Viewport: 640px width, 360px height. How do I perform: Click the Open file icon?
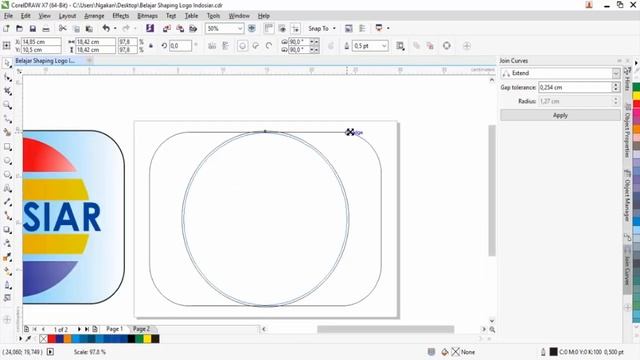19,28
